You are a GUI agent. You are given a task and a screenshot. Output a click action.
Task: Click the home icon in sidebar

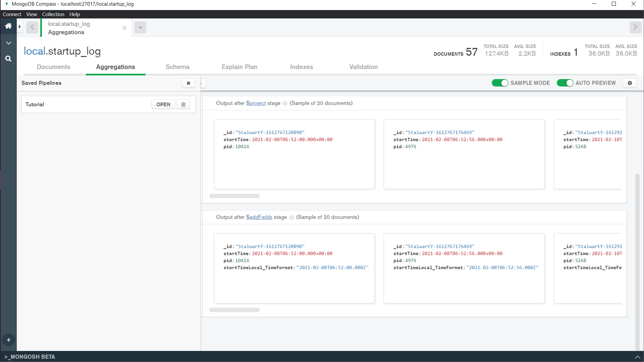coord(8,26)
